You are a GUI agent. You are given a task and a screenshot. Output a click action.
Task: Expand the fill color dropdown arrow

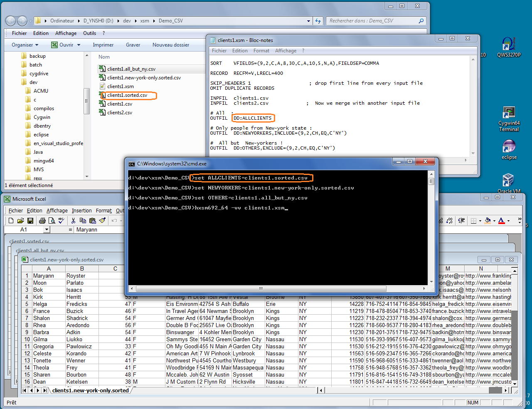click(494, 221)
